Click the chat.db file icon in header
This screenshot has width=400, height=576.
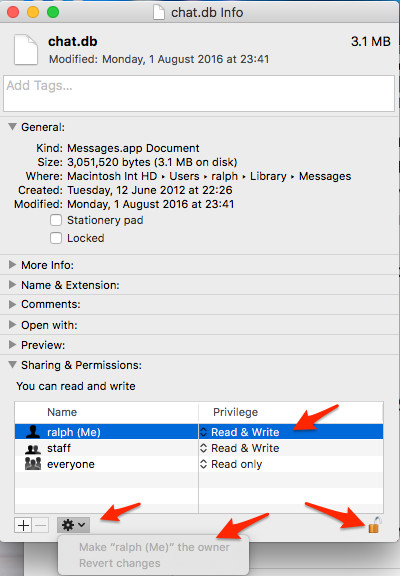coord(26,50)
